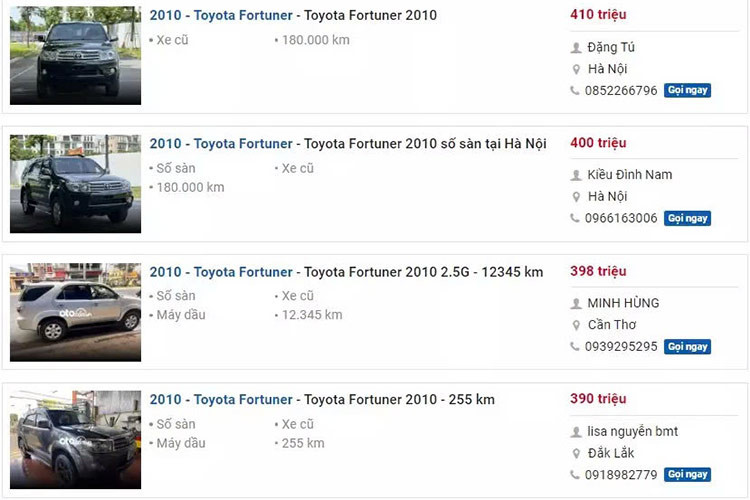The width and height of the screenshot is (750, 500).
Task: Click 'Máy dầu' in the 390 triệu listing
Action: coord(181,444)
